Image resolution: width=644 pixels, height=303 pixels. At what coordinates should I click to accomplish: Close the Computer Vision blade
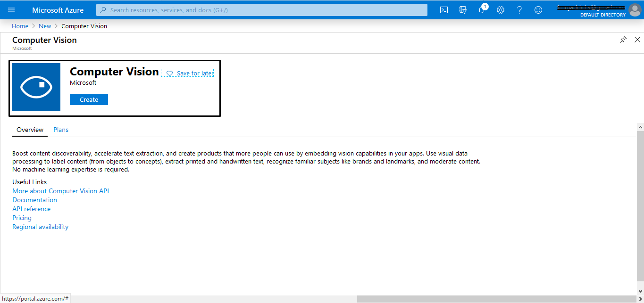pyautogui.click(x=637, y=40)
